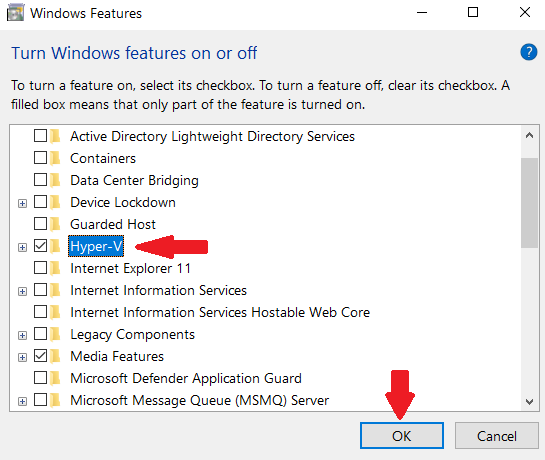The width and height of the screenshot is (545, 460).
Task: Click the scrollbar up arrow
Action: coord(529,135)
